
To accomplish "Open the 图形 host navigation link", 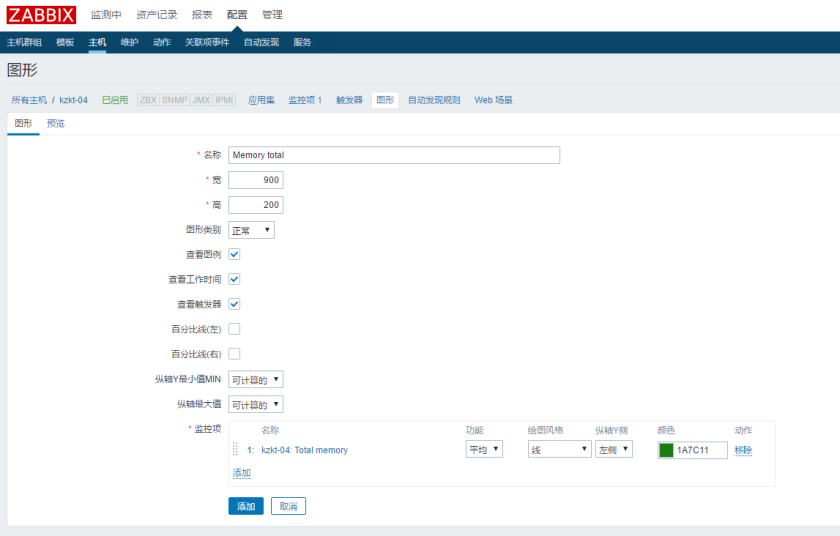I will (385, 100).
